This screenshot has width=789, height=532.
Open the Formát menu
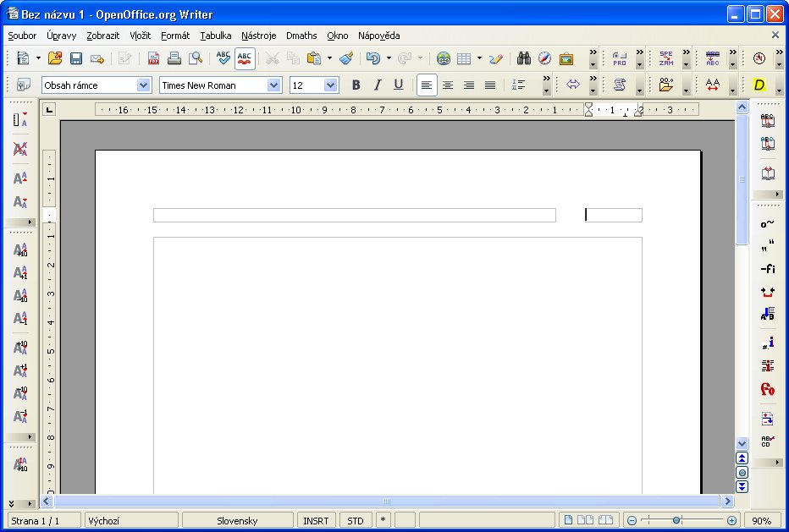coord(175,36)
